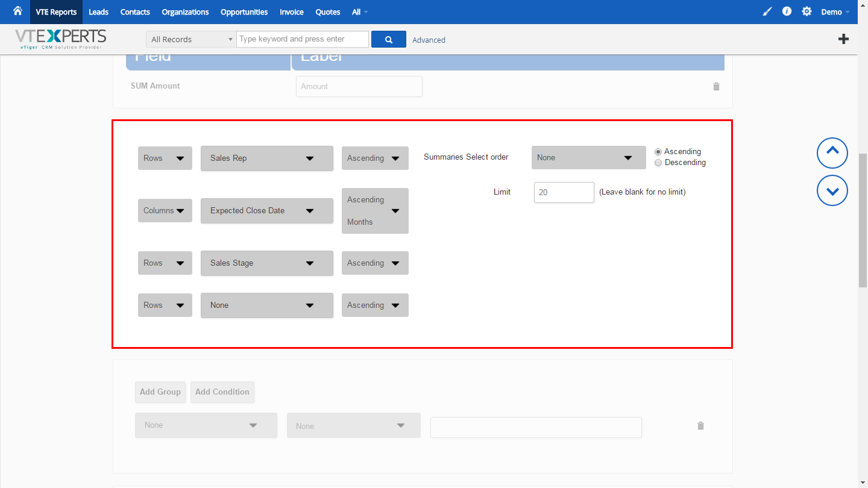Open the All Records search dropdown

191,39
